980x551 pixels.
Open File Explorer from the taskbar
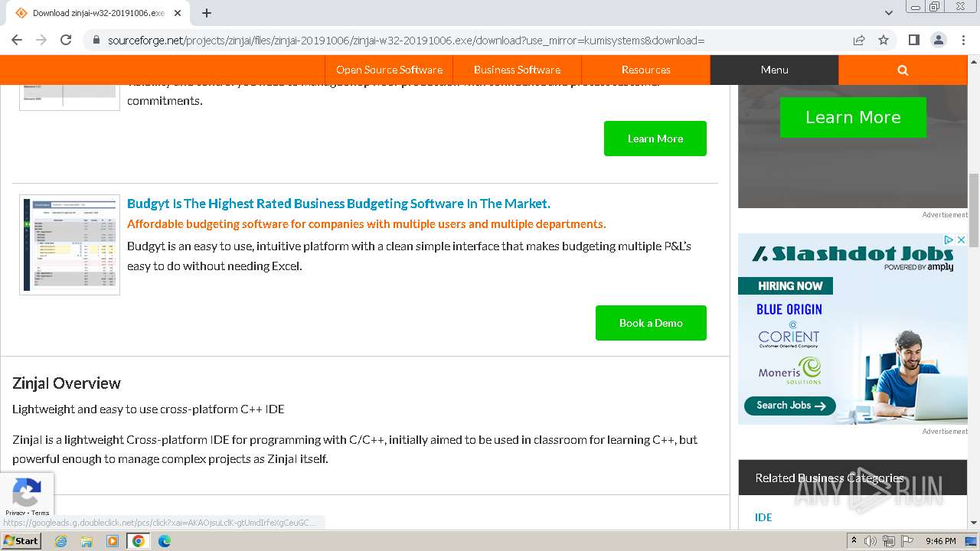(87, 541)
